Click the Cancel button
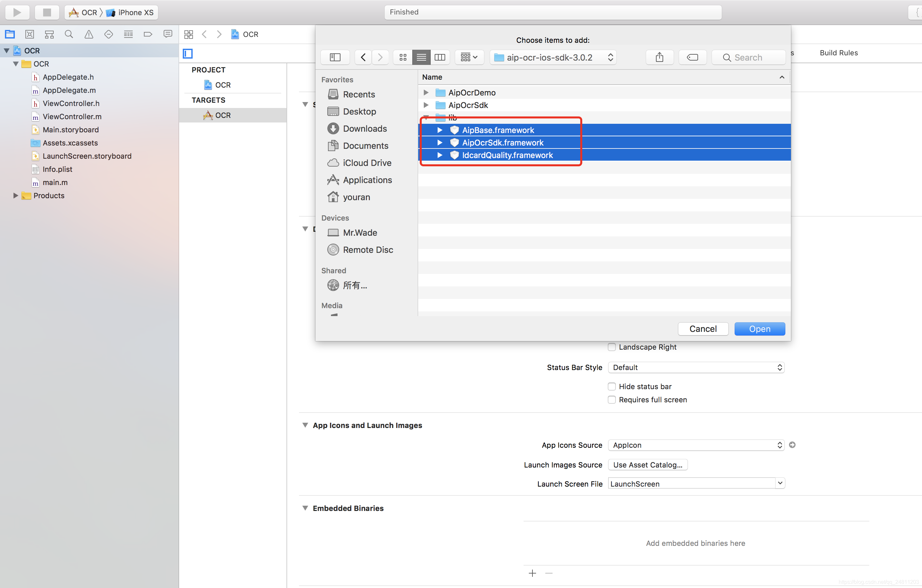 [x=703, y=329]
